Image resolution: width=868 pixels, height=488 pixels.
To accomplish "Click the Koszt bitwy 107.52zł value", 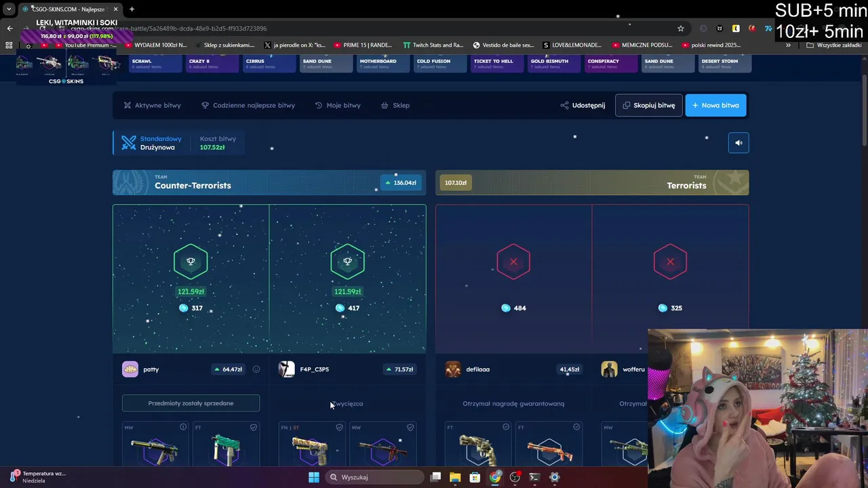I will pos(212,147).
